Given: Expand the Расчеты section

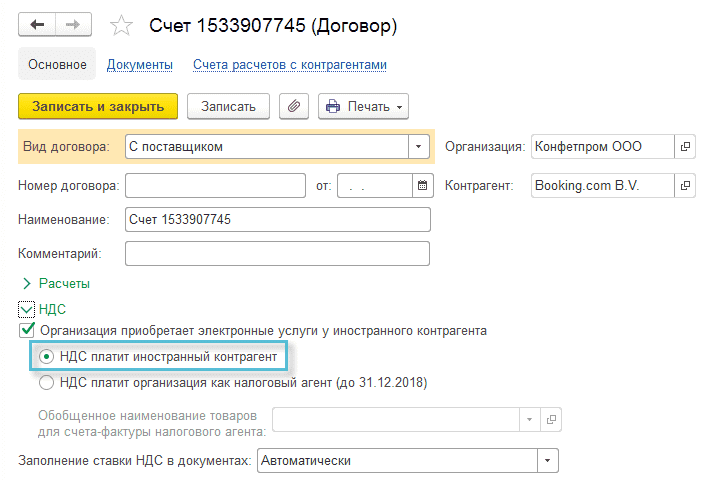Looking at the screenshot, I should point(27,283).
